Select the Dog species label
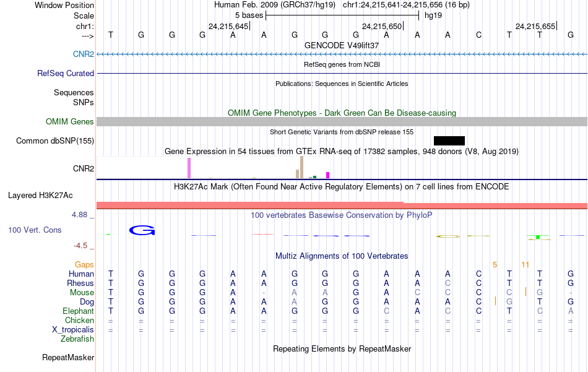Image resolution: width=588 pixels, height=372 pixels. (x=87, y=302)
